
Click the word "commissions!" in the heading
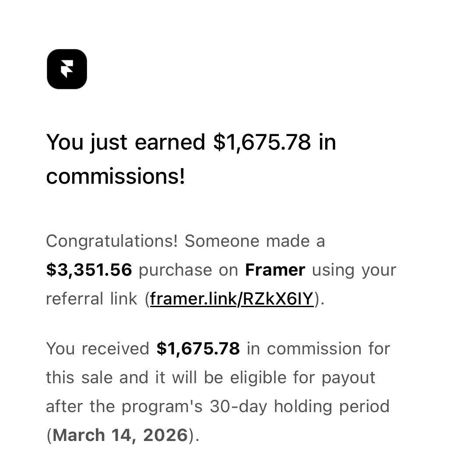[116, 176]
